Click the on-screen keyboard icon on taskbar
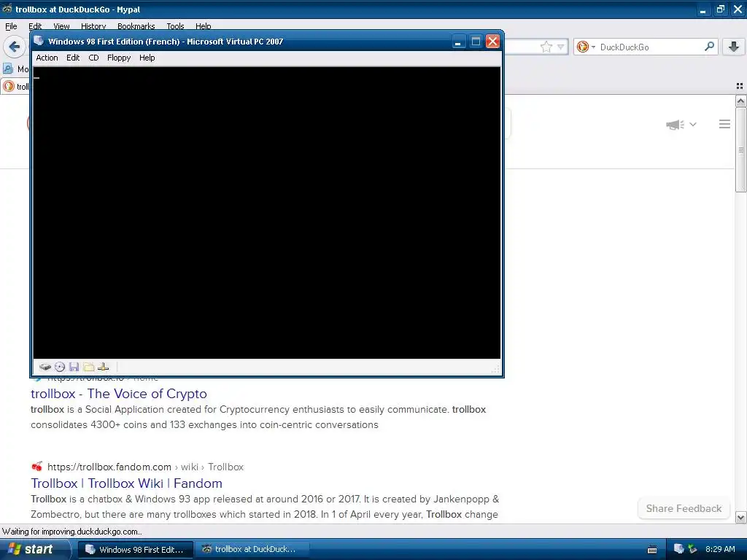Screen dimensions: 747x560 point(652,550)
